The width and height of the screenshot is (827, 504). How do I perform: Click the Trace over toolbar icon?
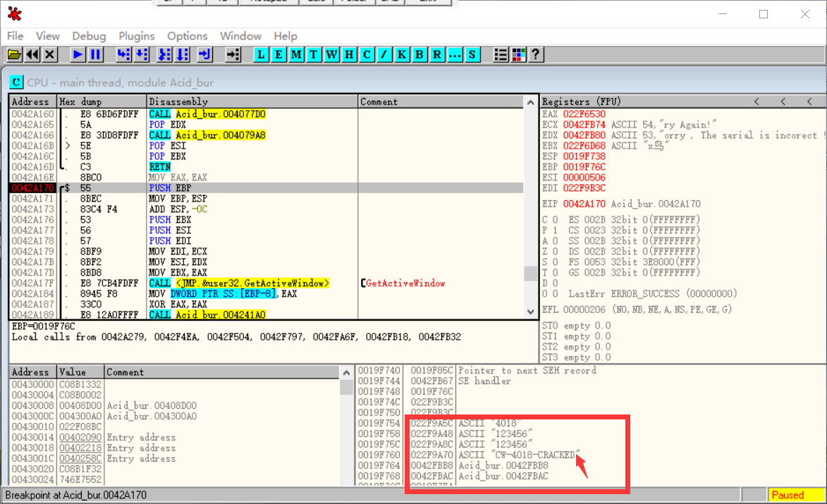point(183,54)
